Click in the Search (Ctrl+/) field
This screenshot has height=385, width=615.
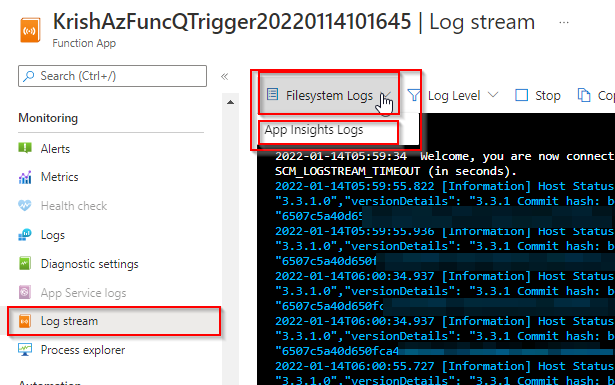112,76
